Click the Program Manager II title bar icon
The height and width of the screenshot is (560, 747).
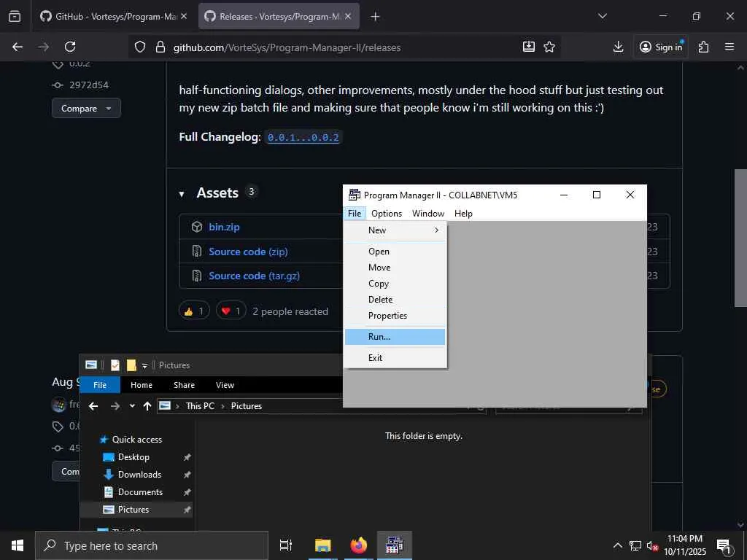[354, 195]
